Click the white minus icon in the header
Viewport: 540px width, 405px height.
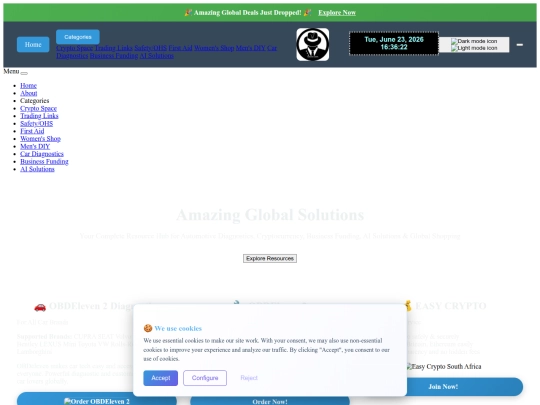(x=520, y=45)
